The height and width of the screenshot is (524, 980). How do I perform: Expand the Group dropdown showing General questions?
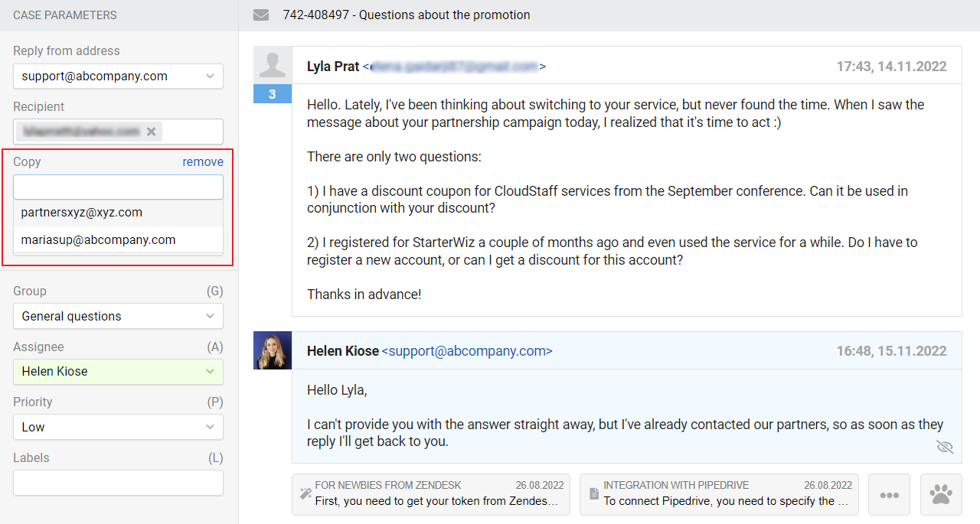(118, 316)
